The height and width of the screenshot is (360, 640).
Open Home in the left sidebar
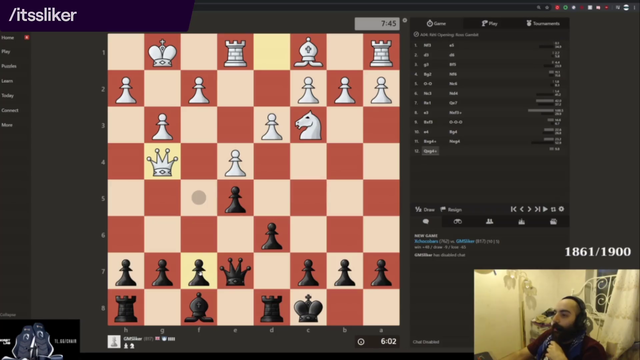[7, 38]
